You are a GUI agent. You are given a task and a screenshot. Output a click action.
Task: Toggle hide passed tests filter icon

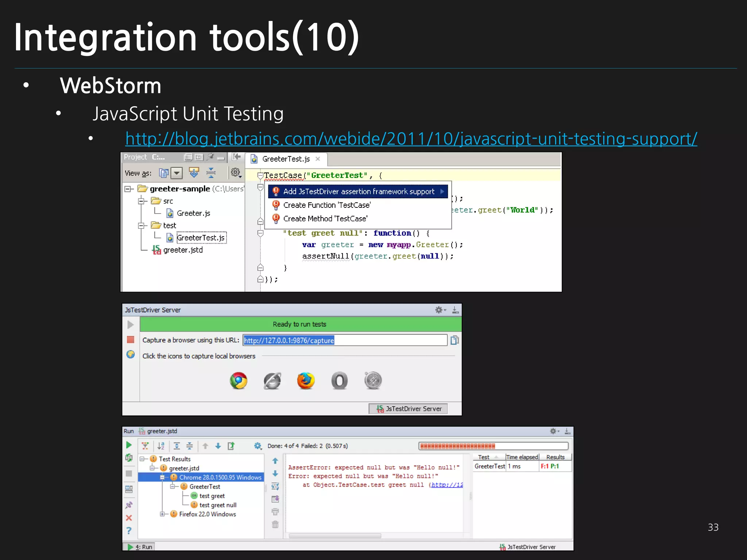point(145,446)
